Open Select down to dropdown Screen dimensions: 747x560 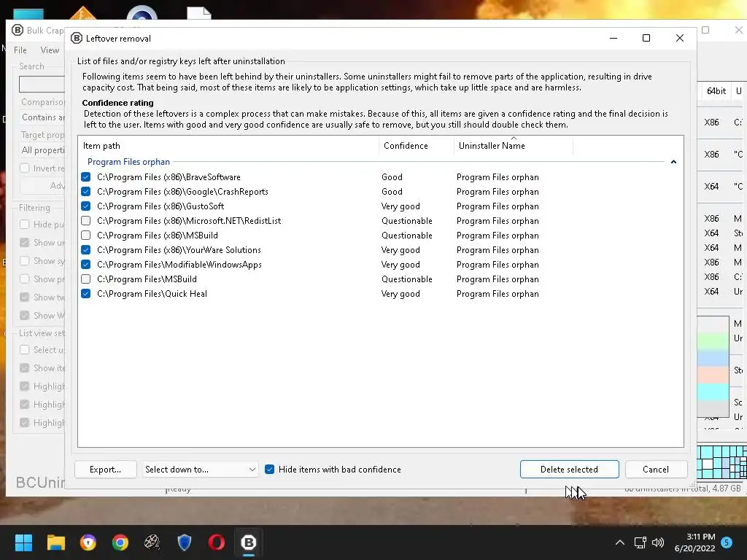[200, 470]
